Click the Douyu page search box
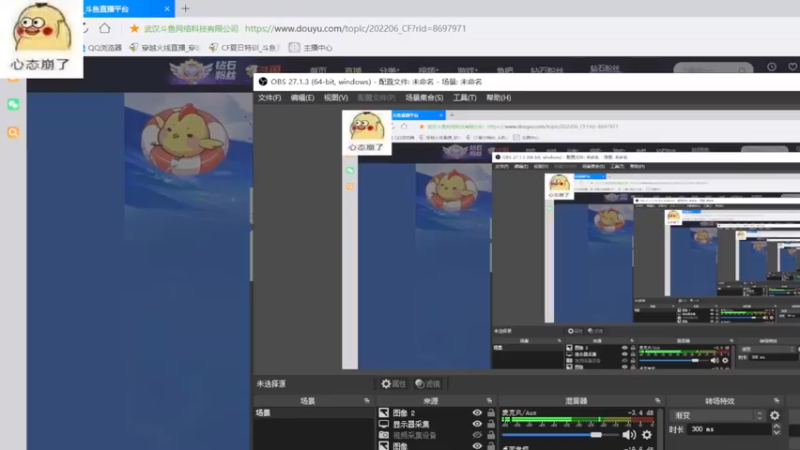800x450 pixels. click(713, 68)
